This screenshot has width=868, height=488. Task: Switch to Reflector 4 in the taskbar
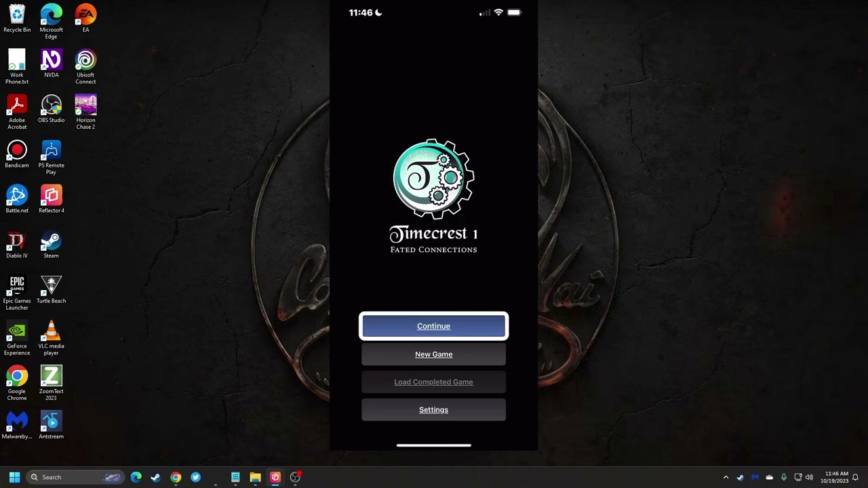[x=275, y=477]
